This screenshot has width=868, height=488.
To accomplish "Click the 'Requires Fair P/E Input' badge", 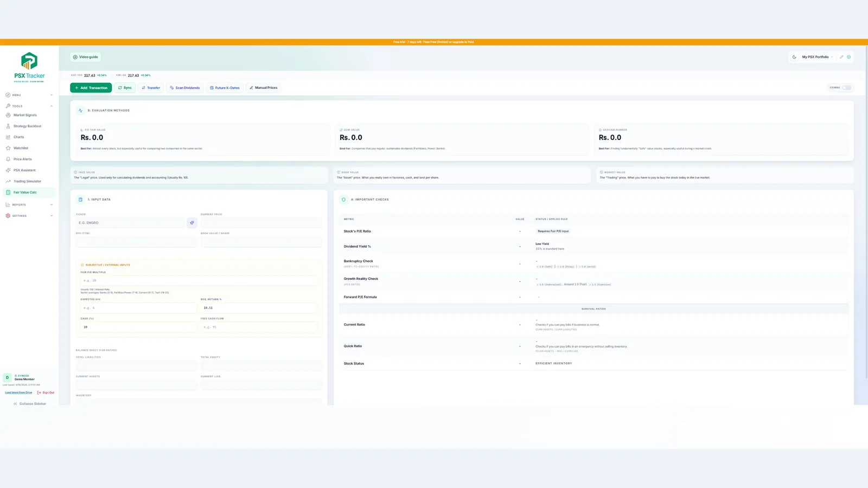I will 553,232.
